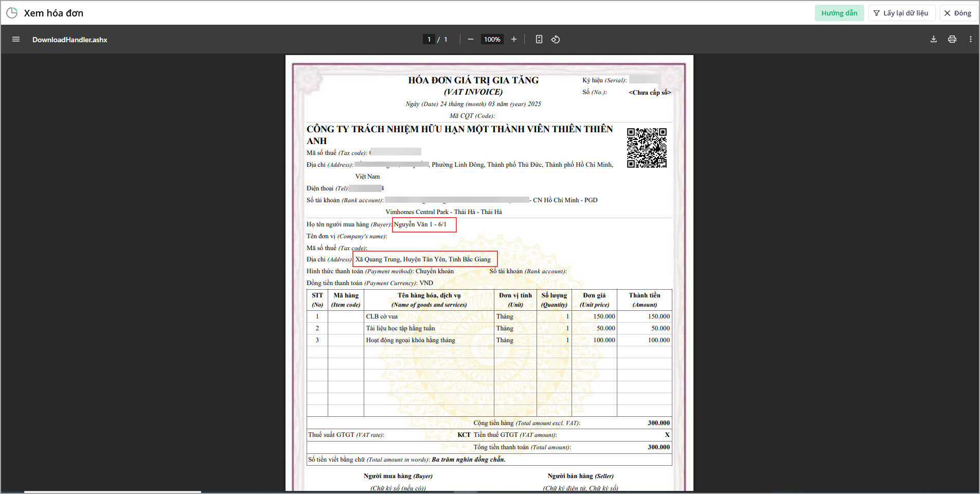
Task: Open the PDF viewer more actions menu
Action: pos(971,40)
